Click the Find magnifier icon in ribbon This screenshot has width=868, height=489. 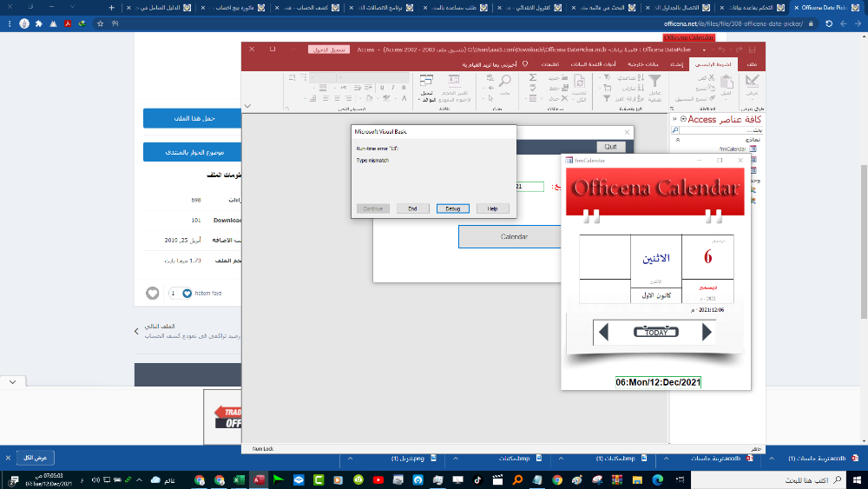point(504,82)
